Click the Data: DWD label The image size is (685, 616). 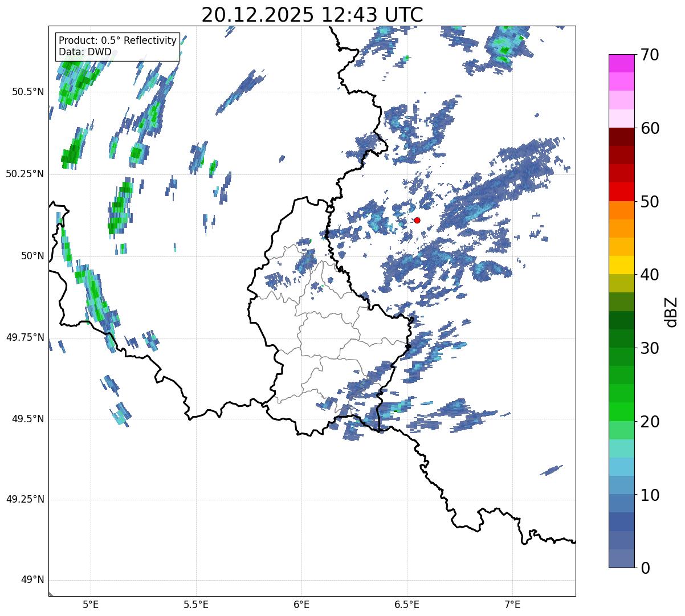coord(85,52)
